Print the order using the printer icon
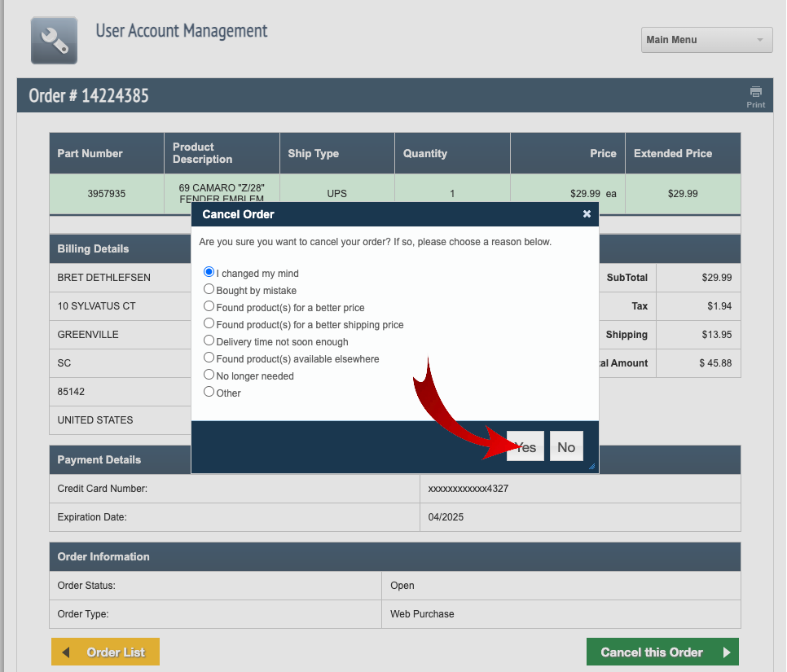 click(x=755, y=96)
